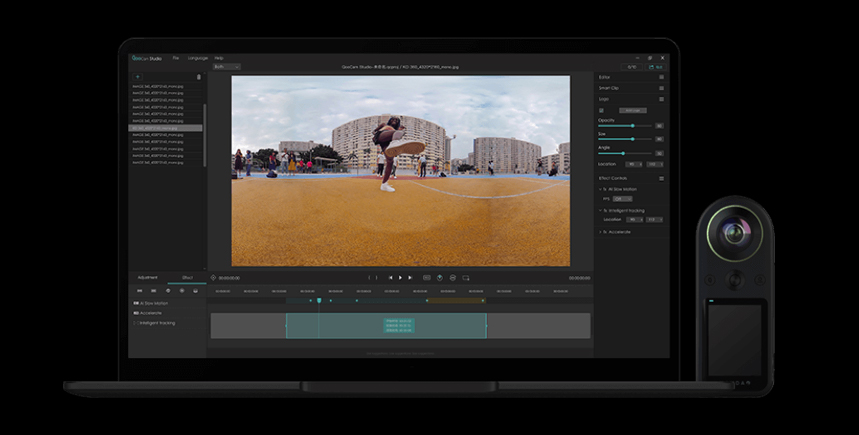The image size is (859, 435).
Task: Click the Size value field
Action: [660, 139]
